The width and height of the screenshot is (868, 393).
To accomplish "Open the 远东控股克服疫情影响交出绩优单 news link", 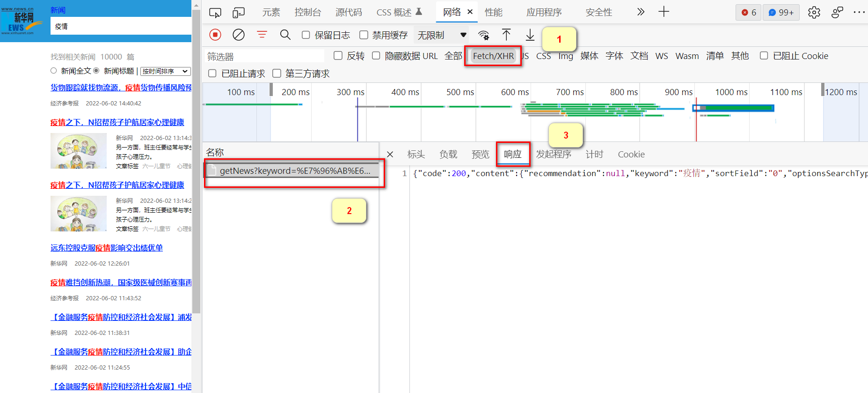I will (x=107, y=248).
